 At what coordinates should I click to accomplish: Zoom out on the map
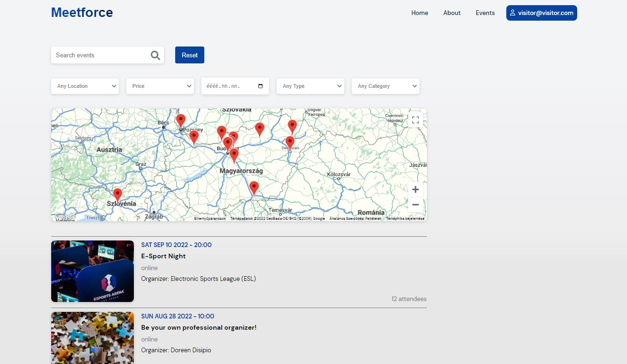[415, 205]
